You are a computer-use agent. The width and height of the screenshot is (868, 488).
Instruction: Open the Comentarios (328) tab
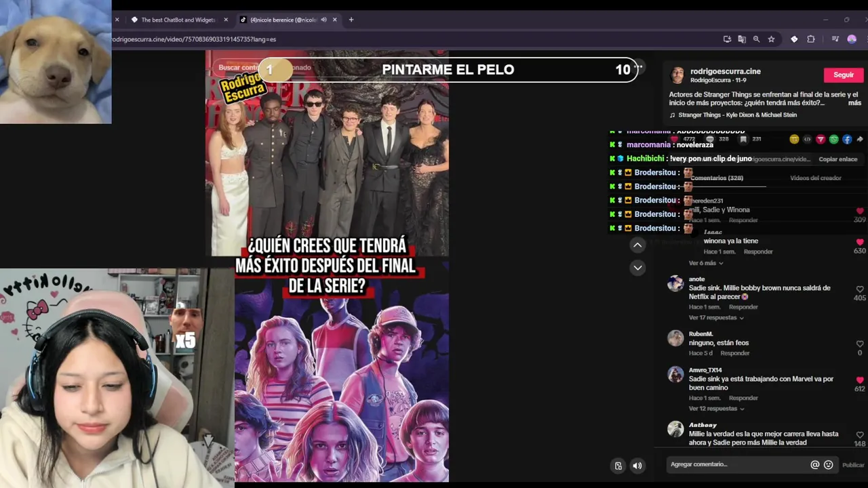click(717, 178)
